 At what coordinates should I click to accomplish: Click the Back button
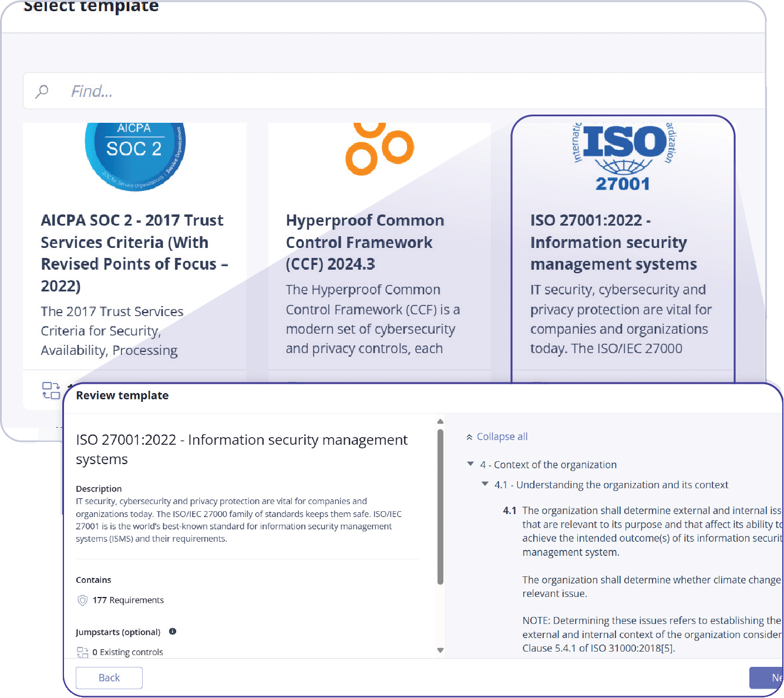pyautogui.click(x=109, y=677)
